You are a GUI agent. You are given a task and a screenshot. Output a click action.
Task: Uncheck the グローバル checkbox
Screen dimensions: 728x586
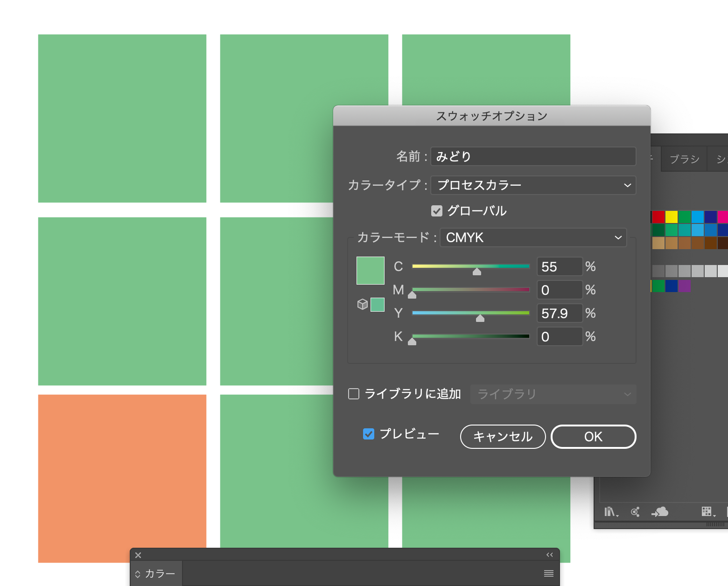[437, 211]
